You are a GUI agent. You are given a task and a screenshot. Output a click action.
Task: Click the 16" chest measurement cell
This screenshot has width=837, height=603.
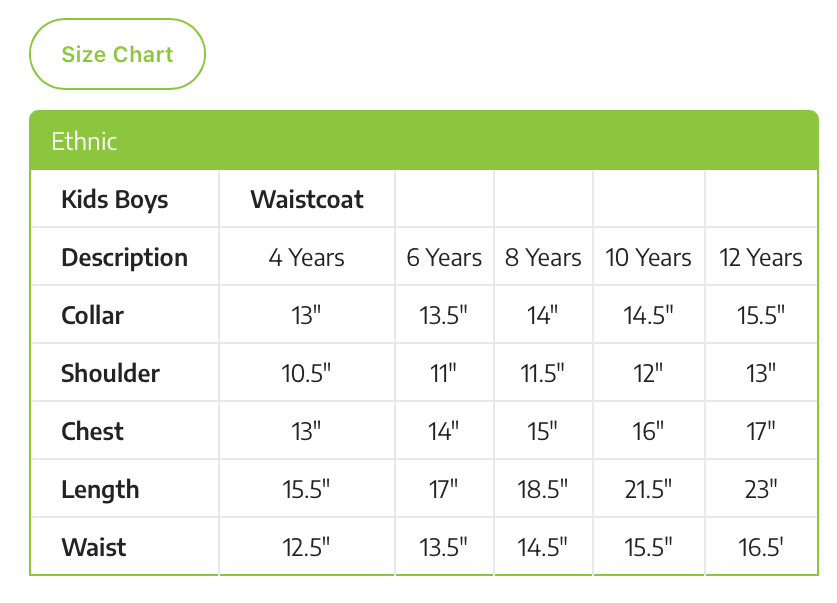click(648, 431)
